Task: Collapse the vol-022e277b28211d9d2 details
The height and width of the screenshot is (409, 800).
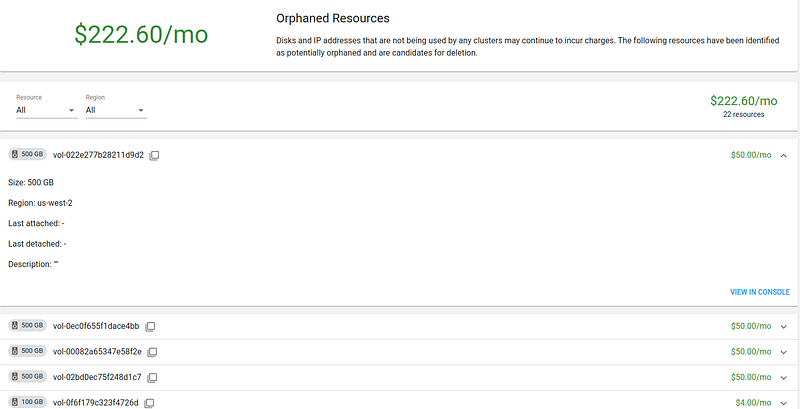Action: point(784,155)
